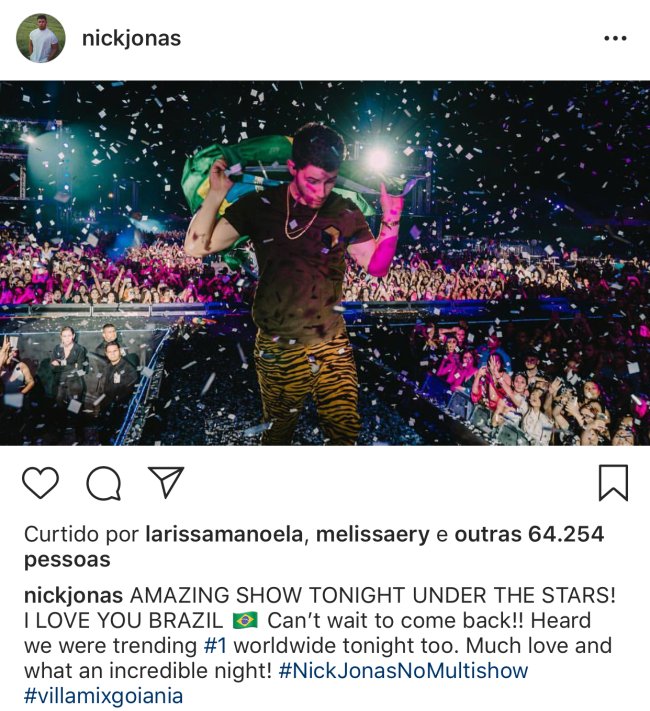The width and height of the screenshot is (650, 711).
Task: Open the #1 hashtag in caption
Action: [x=215, y=646]
